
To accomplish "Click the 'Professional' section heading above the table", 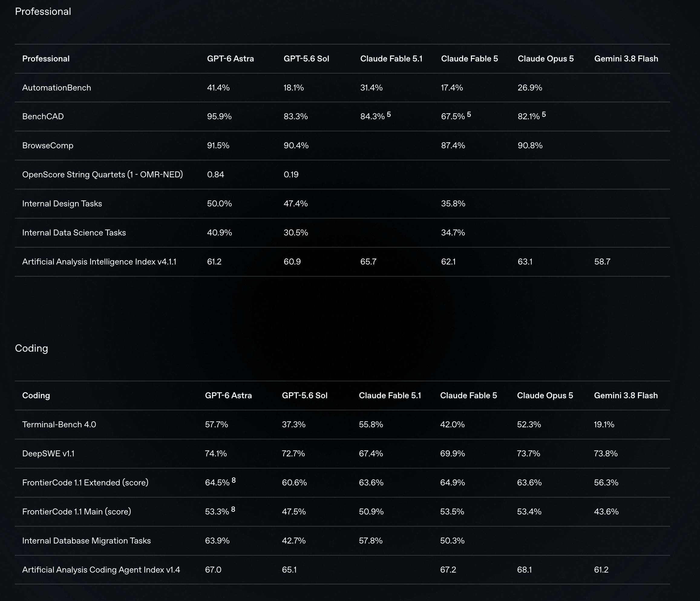I will pyautogui.click(x=43, y=11).
